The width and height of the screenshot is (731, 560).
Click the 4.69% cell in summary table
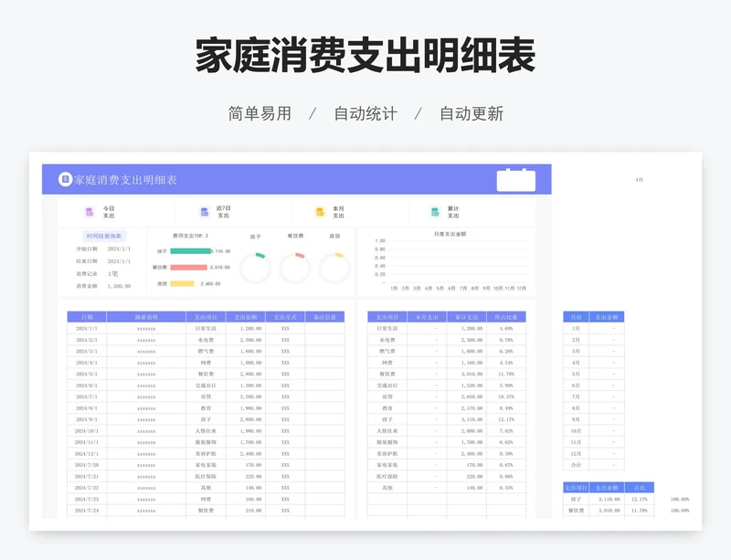coord(506,328)
